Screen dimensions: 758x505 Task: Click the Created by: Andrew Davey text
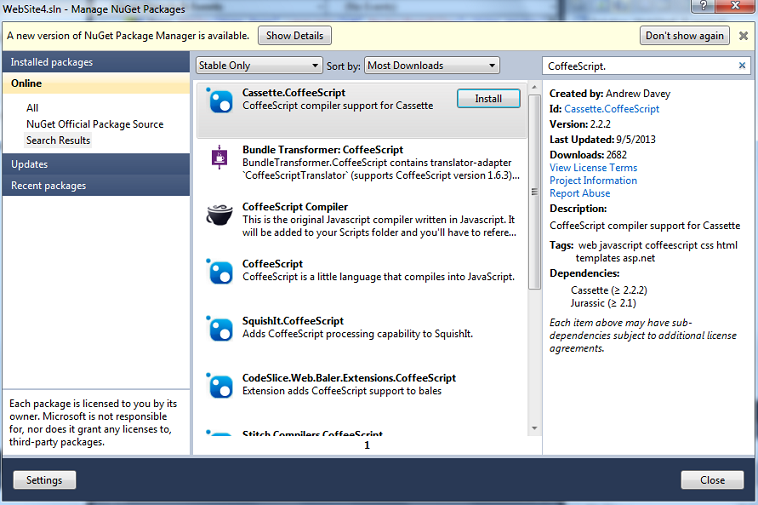click(610, 93)
